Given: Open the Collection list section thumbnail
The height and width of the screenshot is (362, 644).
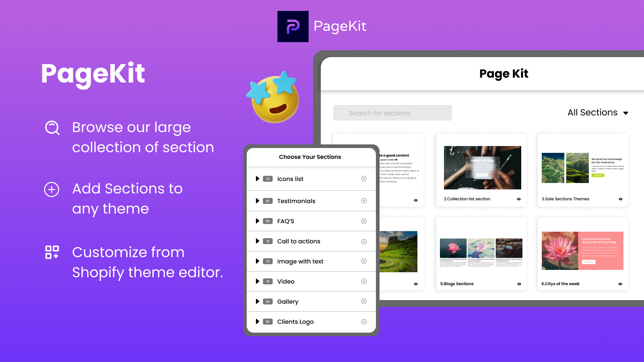Looking at the screenshot, I should [482, 168].
